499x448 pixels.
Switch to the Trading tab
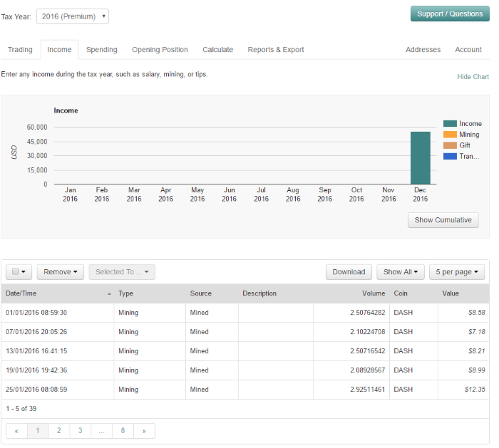(x=20, y=50)
